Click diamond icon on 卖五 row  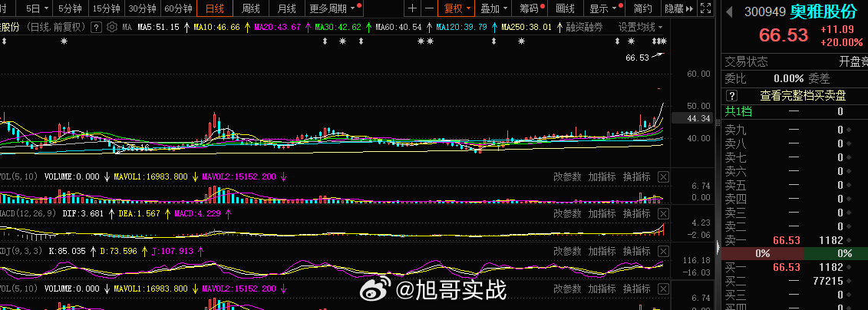coord(849,185)
